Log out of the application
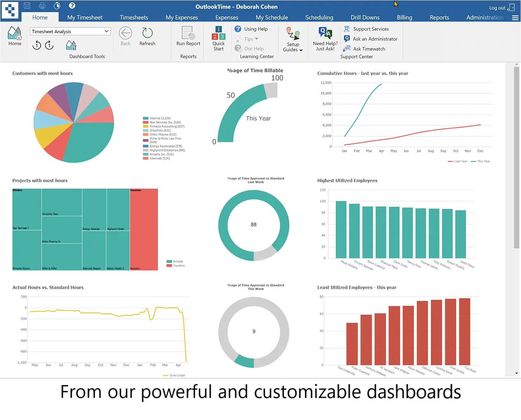 [x=502, y=8]
